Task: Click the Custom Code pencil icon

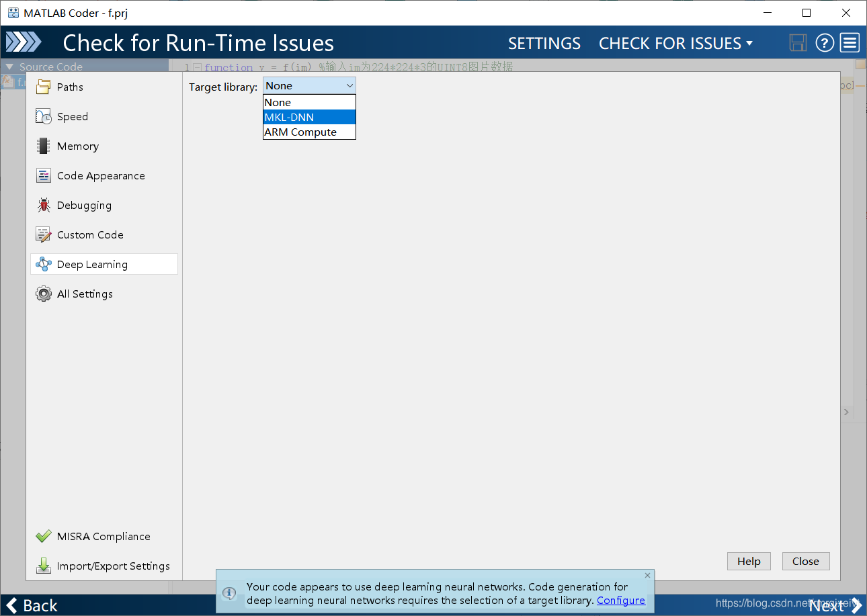Action: pyautogui.click(x=44, y=234)
